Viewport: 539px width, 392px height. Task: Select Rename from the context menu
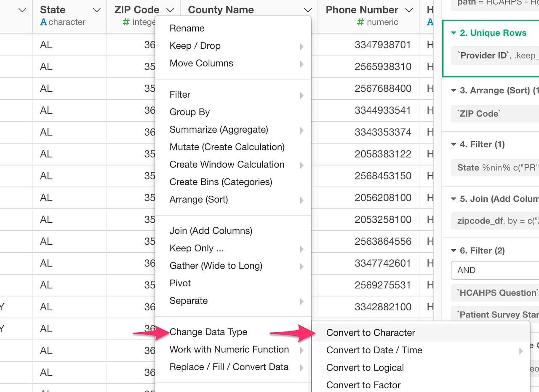(x=187, y=28)
